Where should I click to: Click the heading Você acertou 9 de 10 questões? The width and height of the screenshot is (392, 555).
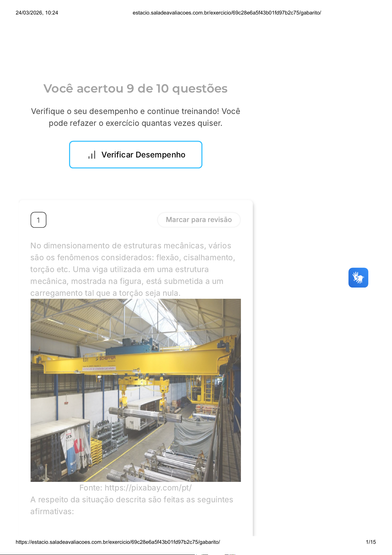(136, 89)
